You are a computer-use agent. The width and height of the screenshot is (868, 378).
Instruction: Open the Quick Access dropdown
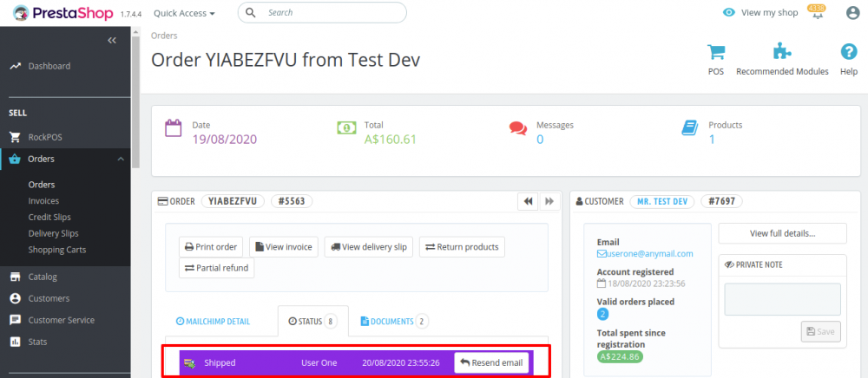point(184,14)
